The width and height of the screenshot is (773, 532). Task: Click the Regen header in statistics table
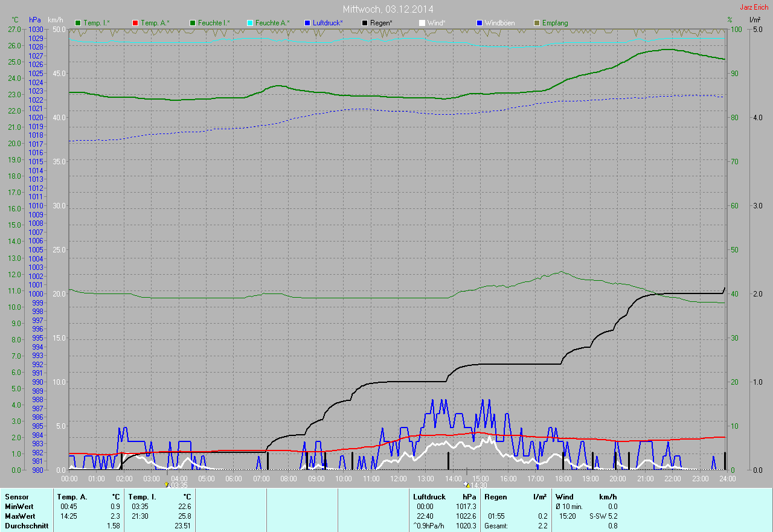[x=496, y=496]
